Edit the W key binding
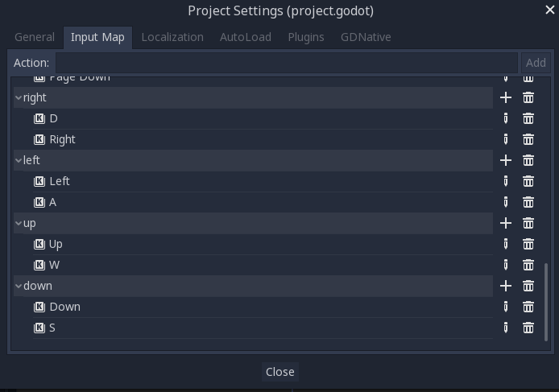Screen dimensions: 559x392 (506, 265)
